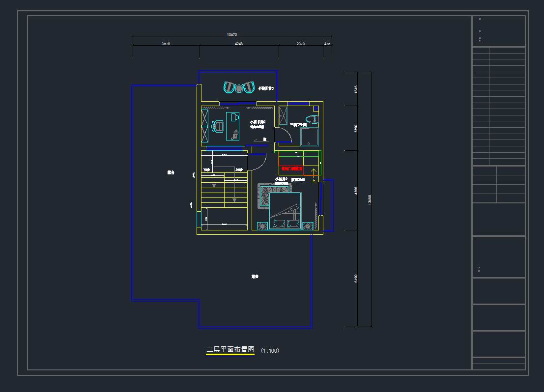Screen dimensions: 544x392
Task: Select the (1:100) scale text
Action: pyautogui.click(x=270, y=351)
